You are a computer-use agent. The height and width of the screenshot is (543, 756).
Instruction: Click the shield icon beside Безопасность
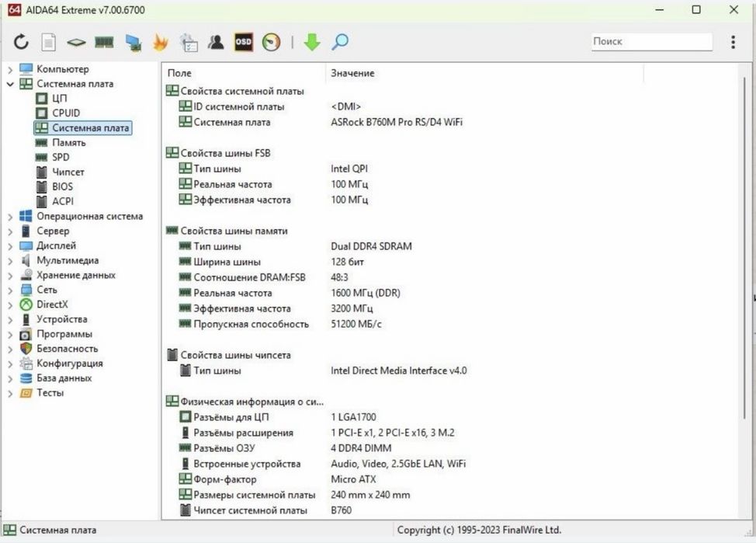tap(26, 349)
